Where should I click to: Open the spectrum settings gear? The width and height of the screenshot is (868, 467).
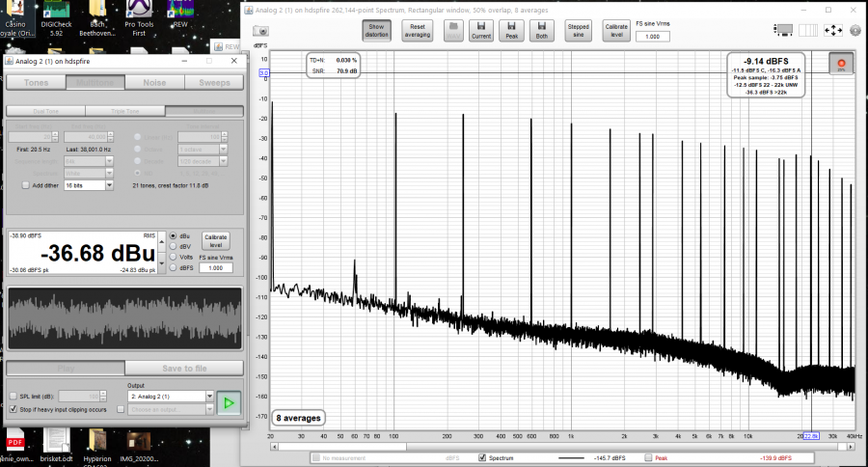[x=855, y=31]
